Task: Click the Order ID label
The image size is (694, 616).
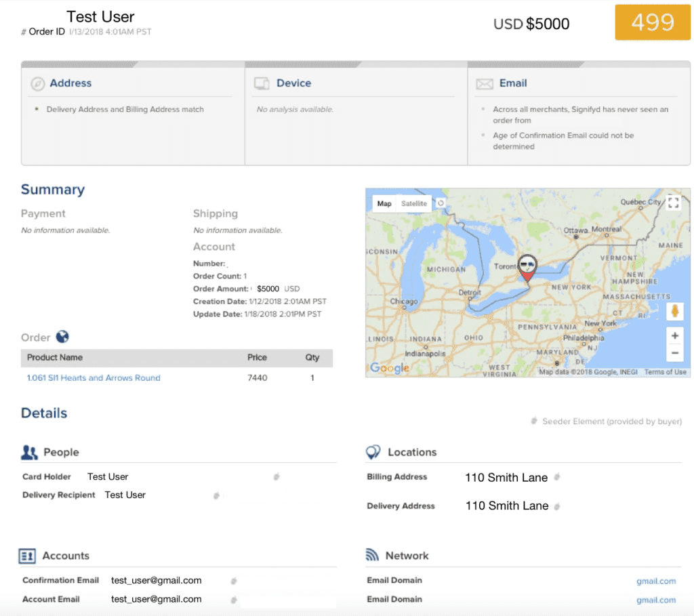Action: (47, 32)
